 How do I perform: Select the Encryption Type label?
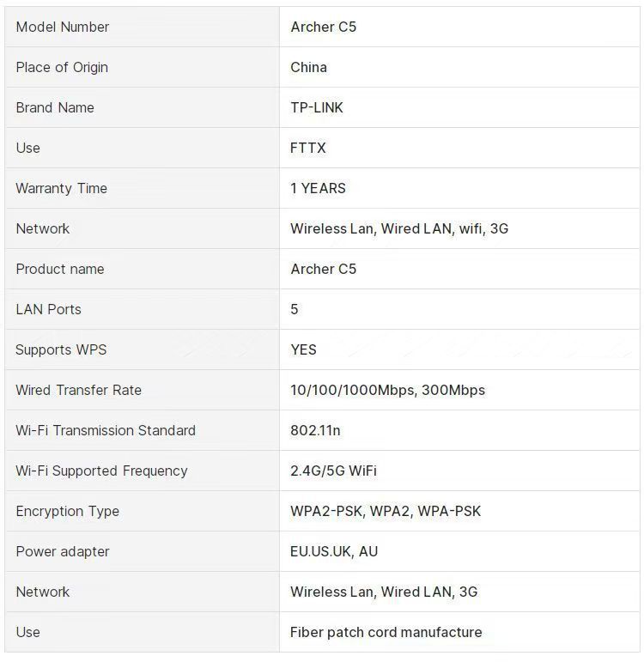click(67, 511)
